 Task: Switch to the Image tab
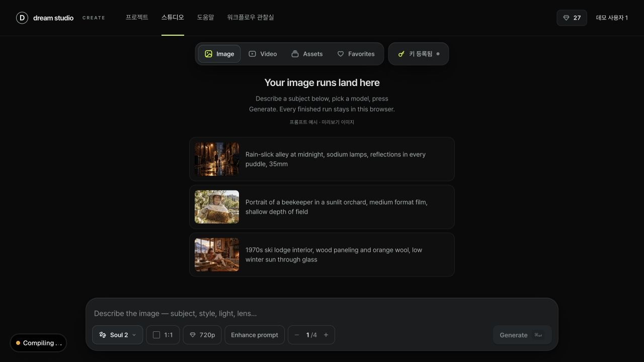[x=219, y=54]
